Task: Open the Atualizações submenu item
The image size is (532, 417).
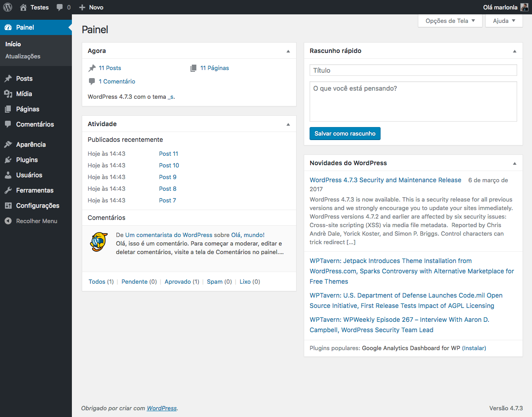Action: 23,56
